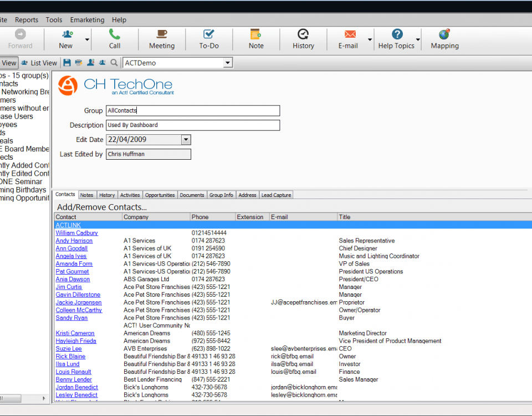The image size is (532, 416).
Task: Click the "ABS Garages Ltd" company cell
Action: pyautogui.click(x=146, y=279)
